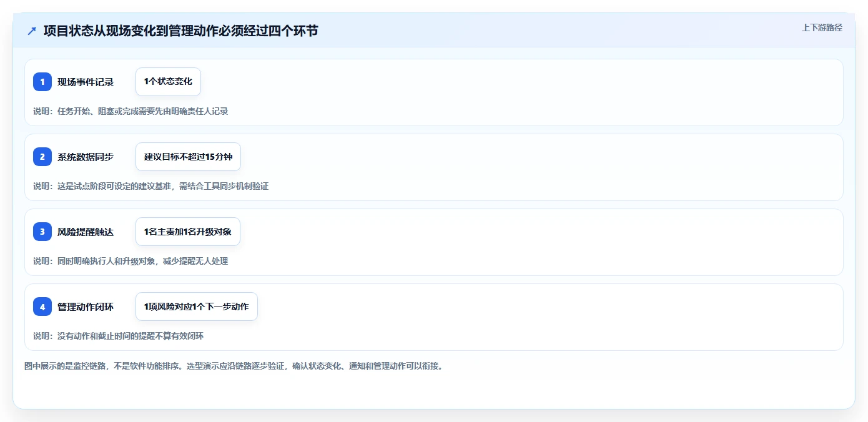
Task: Click the heading 项目状态从现场变化到管理动作必须经过四个环节
Action: coord(180,31)
